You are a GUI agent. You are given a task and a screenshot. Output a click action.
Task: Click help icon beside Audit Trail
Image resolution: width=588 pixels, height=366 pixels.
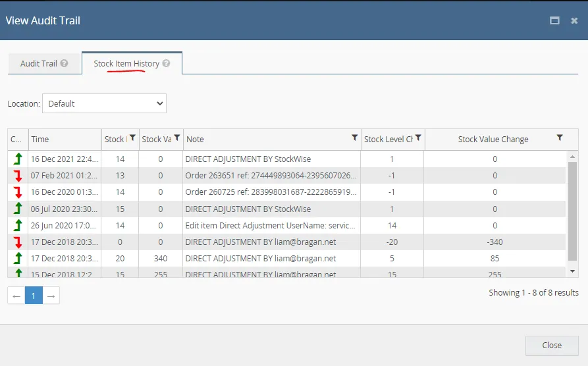(64, 63)
